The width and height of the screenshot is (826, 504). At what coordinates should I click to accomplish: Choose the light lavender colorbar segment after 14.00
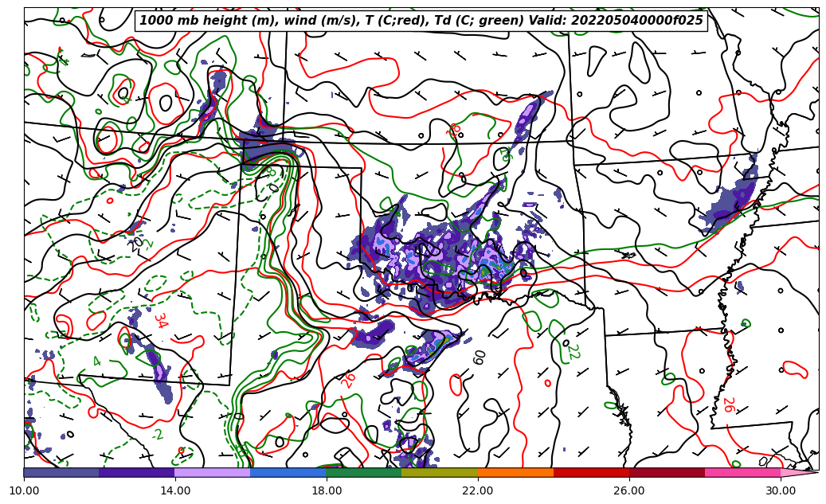(x=213, y=472)
